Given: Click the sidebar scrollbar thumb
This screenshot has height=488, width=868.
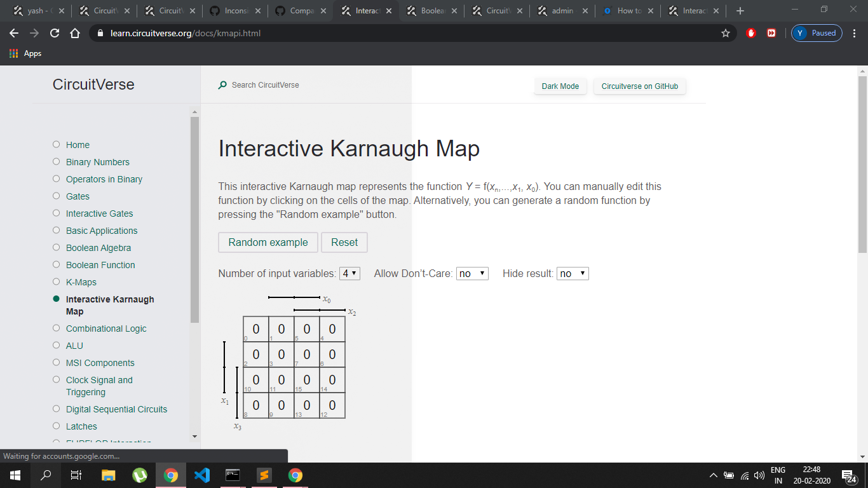Looking at the screenshot, I should click(x=195, y=219).
